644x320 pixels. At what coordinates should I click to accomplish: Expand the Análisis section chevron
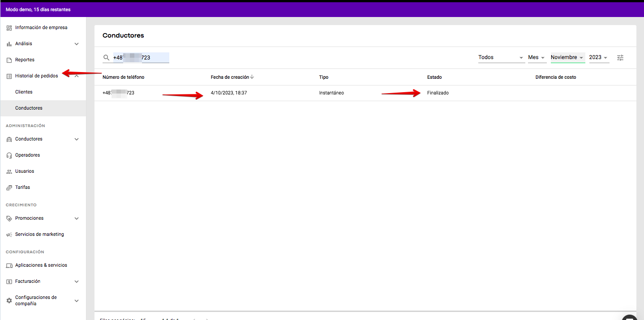click(x=77, y=44)
